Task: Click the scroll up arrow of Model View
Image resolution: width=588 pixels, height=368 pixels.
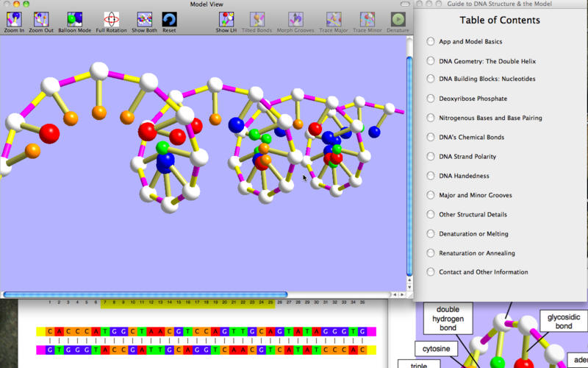Action: tap(409, 280)
